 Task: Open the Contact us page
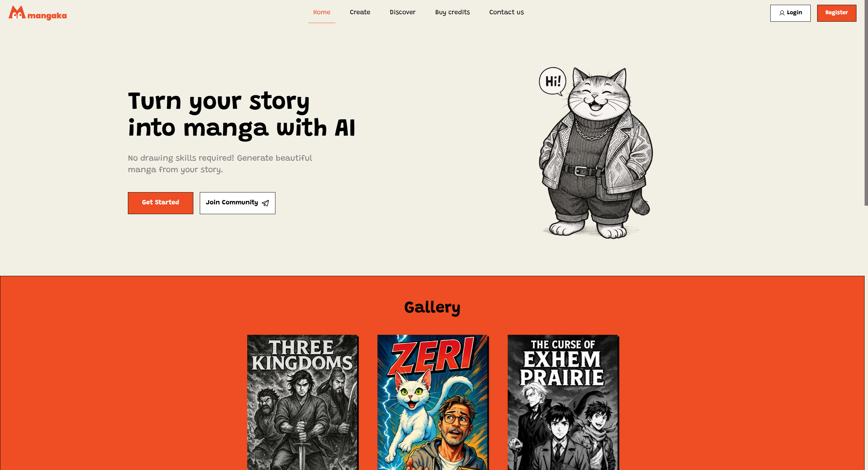point(506,12)
